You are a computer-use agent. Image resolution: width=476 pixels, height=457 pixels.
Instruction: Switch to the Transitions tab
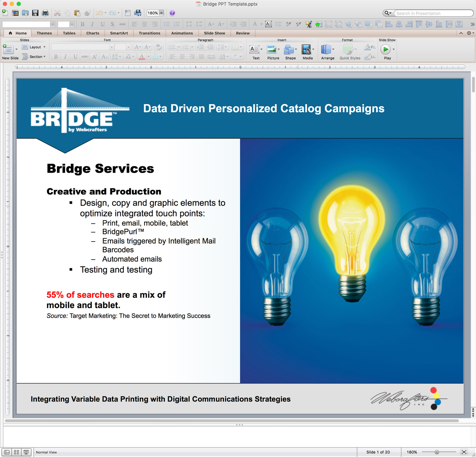point(149,33)
